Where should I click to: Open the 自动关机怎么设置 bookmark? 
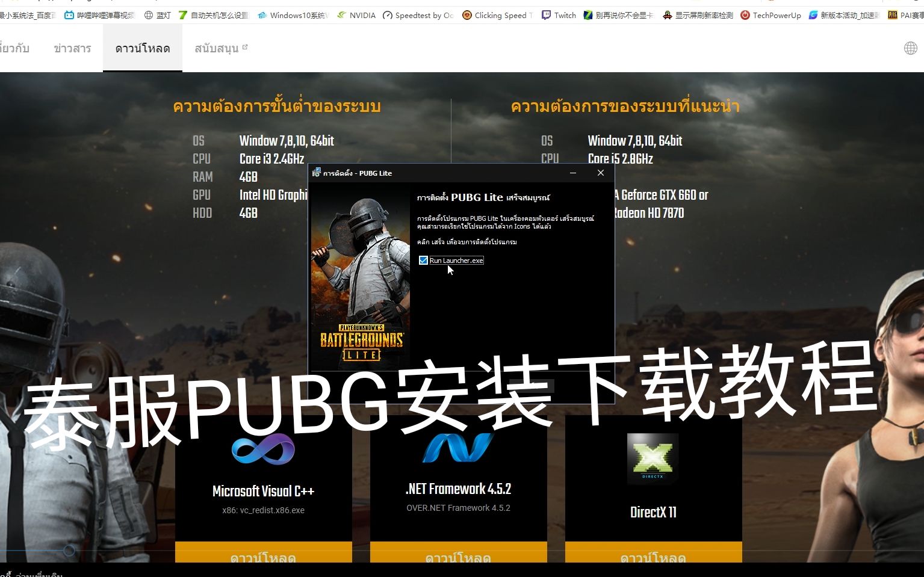tap(214, 15)
